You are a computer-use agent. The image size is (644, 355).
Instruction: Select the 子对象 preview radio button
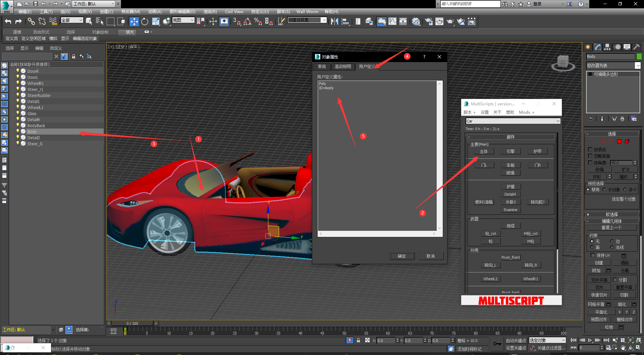(604, 190)
